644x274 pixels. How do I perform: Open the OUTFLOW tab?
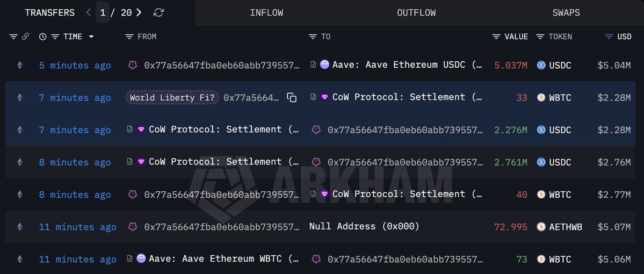tap(416, 12)
